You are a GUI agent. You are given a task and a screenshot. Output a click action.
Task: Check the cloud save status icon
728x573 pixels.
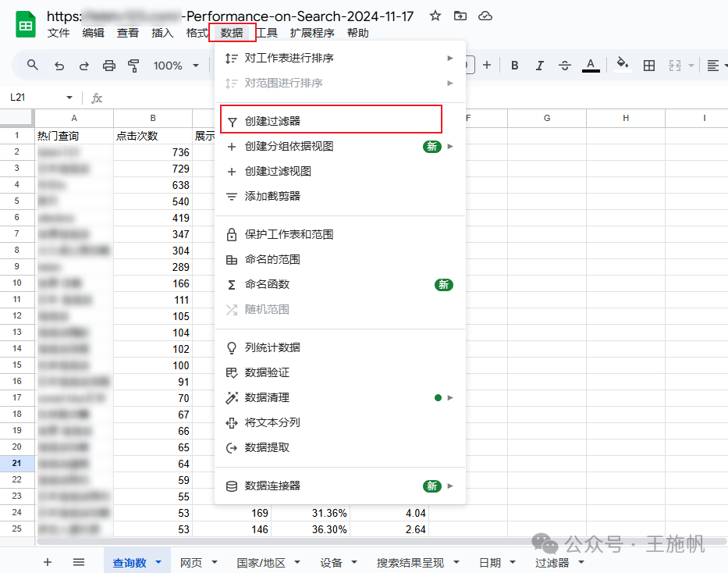click(x=485, y=16)
